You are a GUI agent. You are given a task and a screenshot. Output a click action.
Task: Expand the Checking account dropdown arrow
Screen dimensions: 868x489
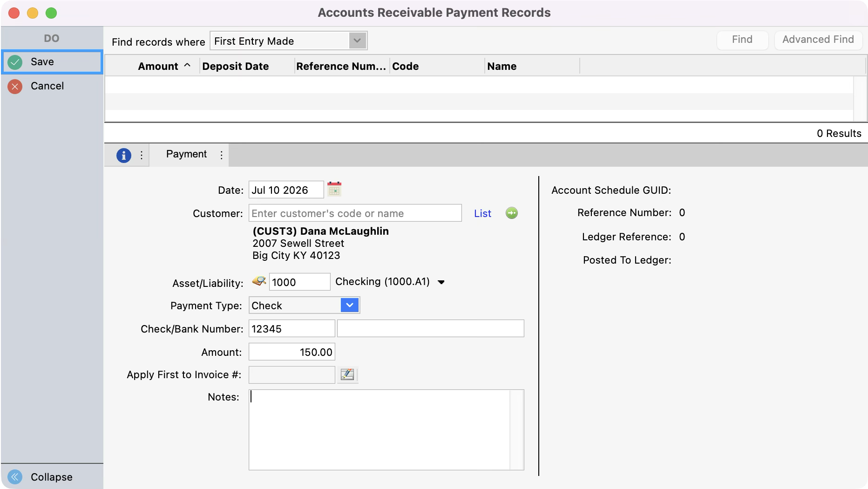click(441, 282)
